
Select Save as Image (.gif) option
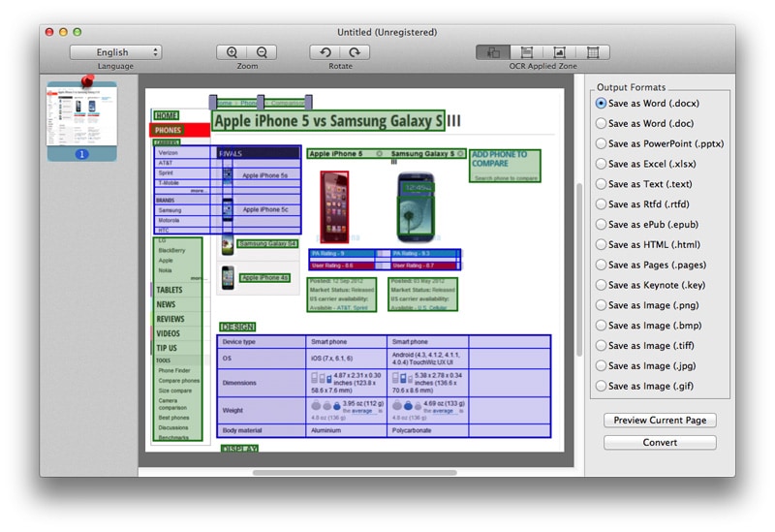point(644,386)
